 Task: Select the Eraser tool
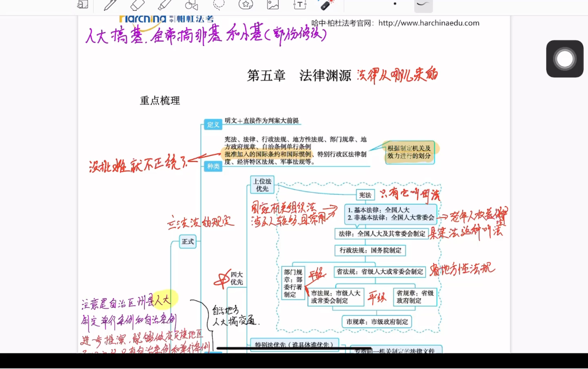(137, 5)
